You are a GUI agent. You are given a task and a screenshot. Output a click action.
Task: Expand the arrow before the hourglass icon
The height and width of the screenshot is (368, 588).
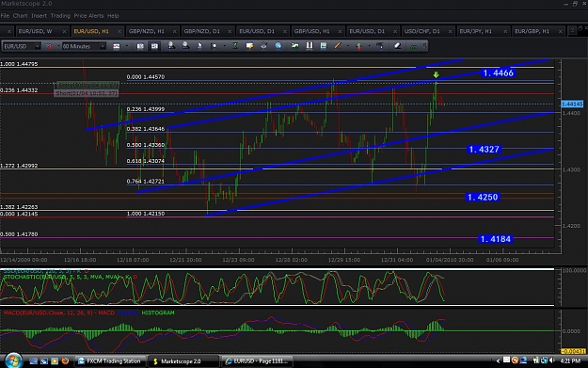click(x=224, y=46)
